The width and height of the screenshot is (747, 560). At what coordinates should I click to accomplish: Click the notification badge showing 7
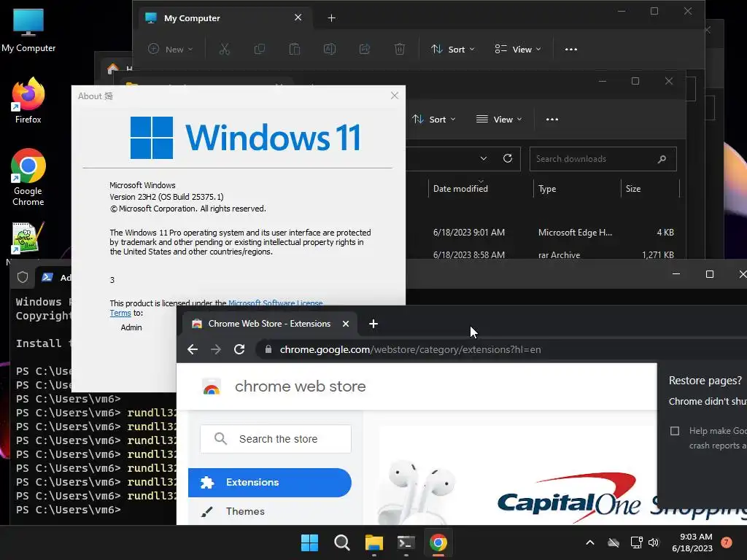[727, 542]
